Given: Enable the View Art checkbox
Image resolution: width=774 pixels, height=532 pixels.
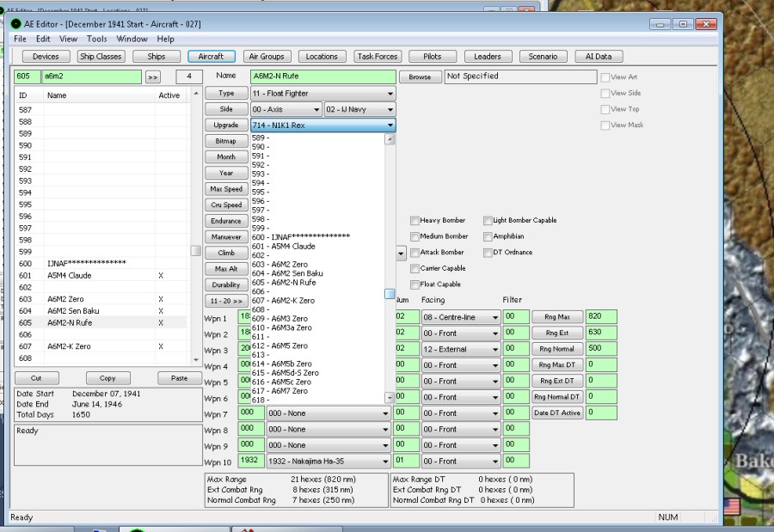Looking at the screenshot, I should coord(605,77).
